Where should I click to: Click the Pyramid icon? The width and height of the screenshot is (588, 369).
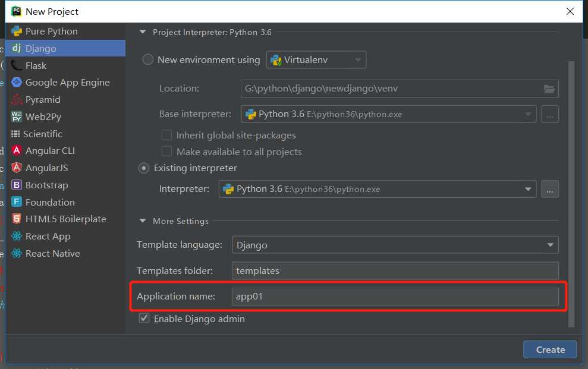(17, 99)
